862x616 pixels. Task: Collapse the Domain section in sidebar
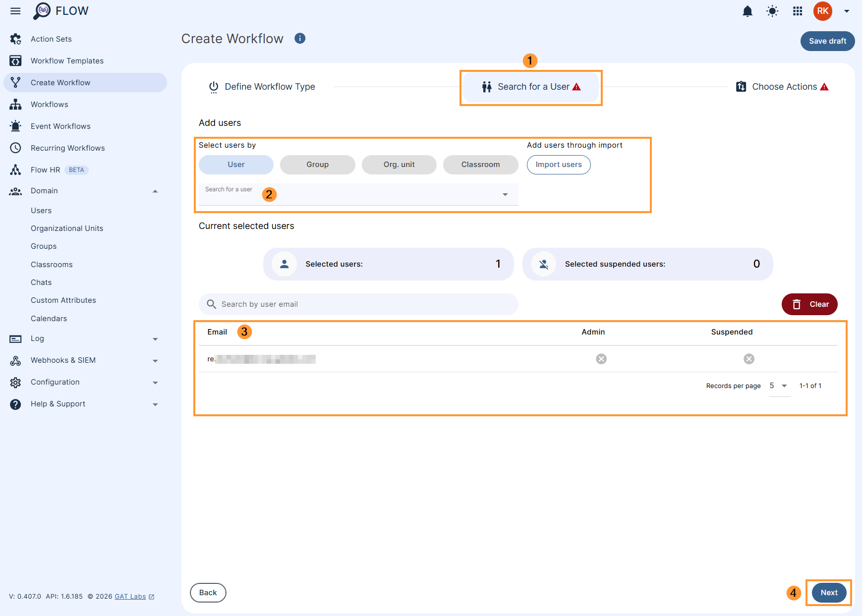coord(155,191)
